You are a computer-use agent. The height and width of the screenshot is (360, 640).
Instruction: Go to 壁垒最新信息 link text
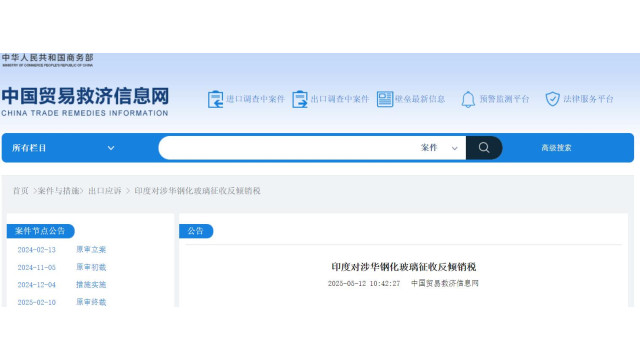point(420,99)
